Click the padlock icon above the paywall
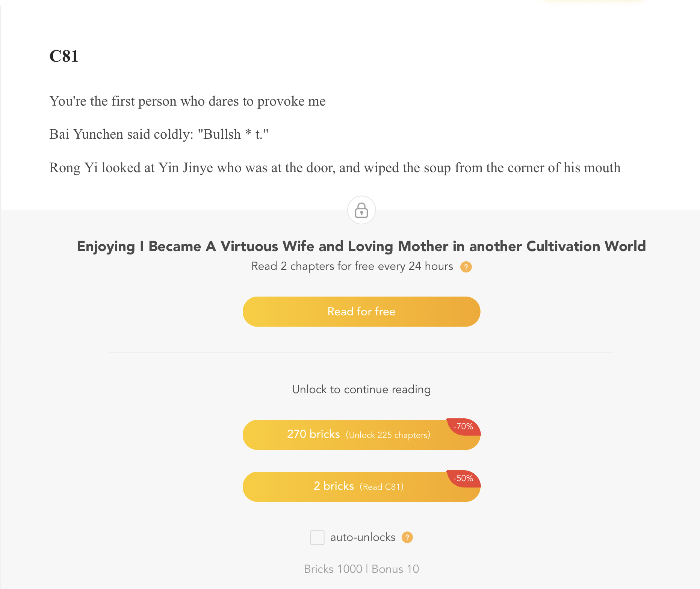700x589 pixels. pyautogui.click(x=361, y=210)
